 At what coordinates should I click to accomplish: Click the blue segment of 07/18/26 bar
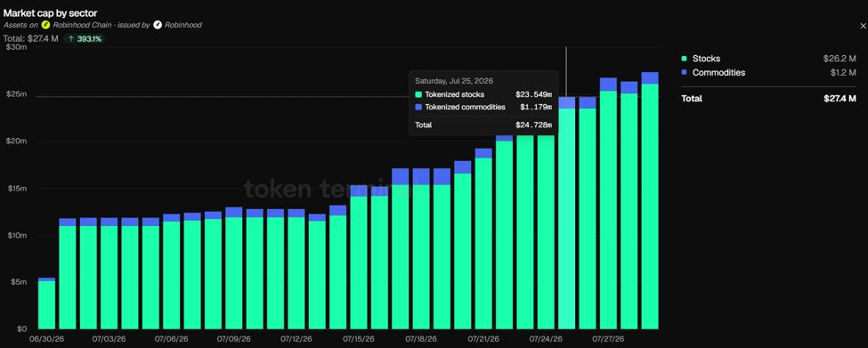[x=421, y=176]
